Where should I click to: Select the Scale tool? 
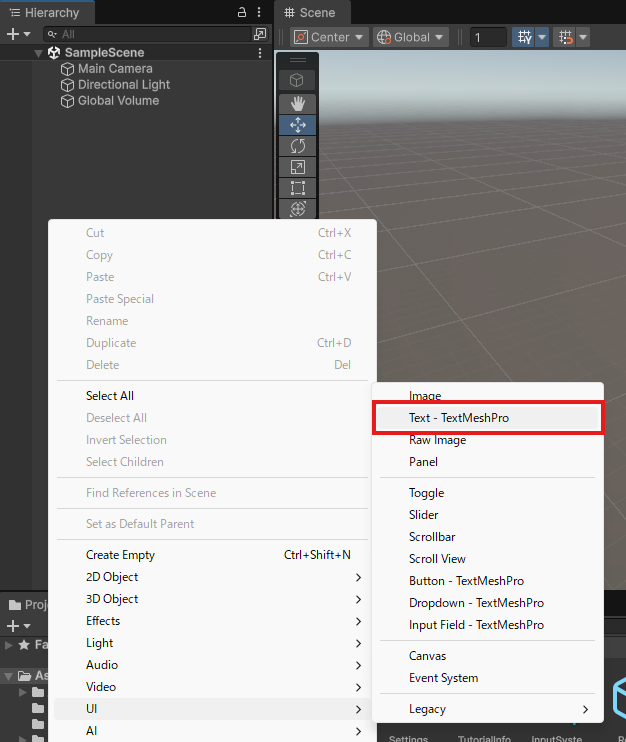click(x=297, y=167)
